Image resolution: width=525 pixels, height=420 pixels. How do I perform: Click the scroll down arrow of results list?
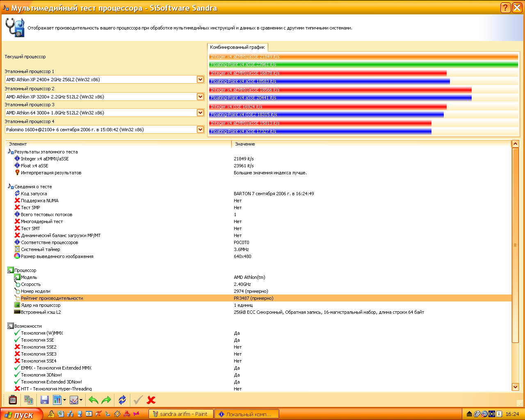point(516,387)
